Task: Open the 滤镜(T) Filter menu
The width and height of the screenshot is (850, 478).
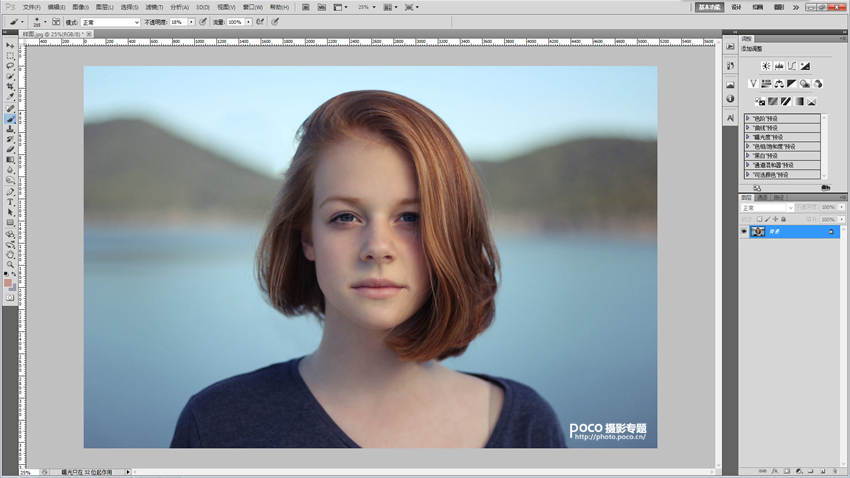Action: (154, 7)
